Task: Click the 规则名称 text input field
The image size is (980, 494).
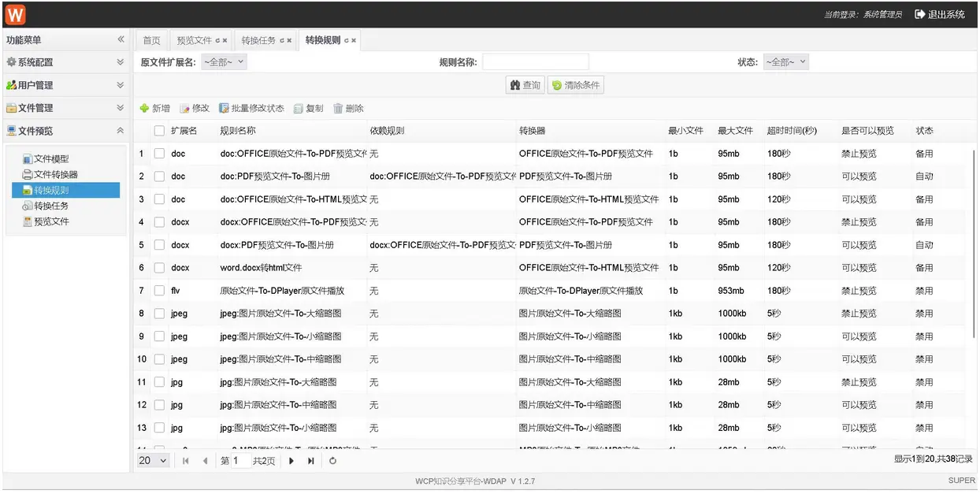Action: click(x=536, y=62)
